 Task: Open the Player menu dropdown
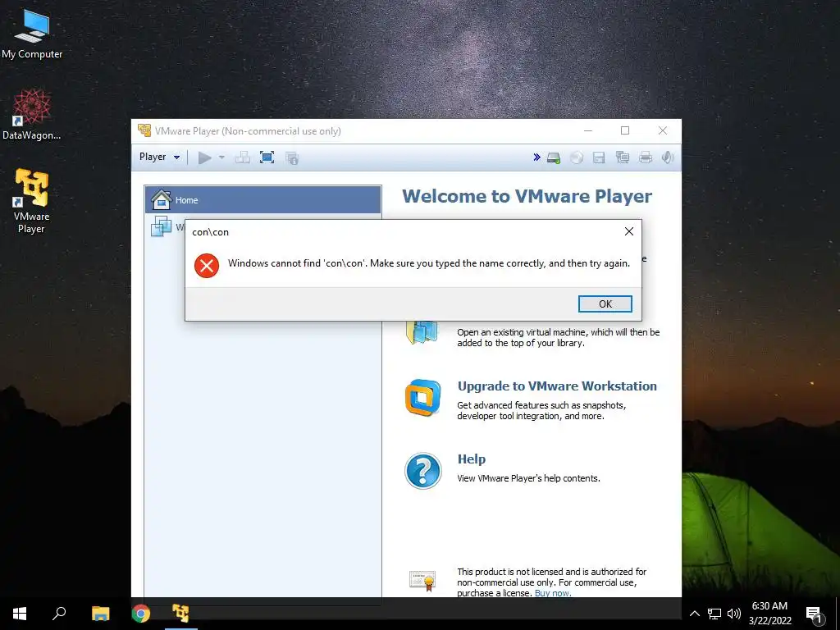point(159,157)
